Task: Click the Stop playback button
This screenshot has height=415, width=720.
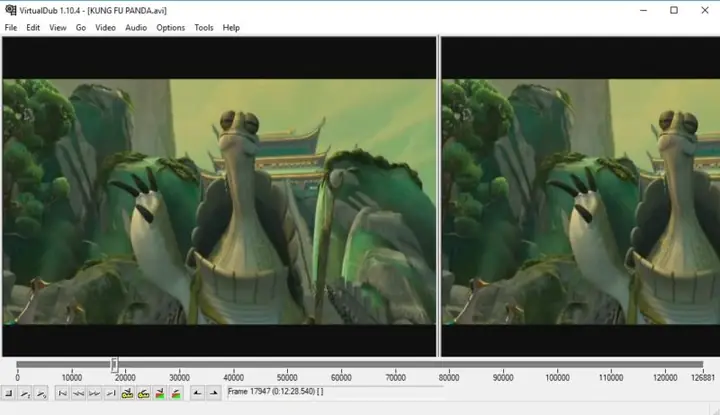Action: (x=9, y=393)
